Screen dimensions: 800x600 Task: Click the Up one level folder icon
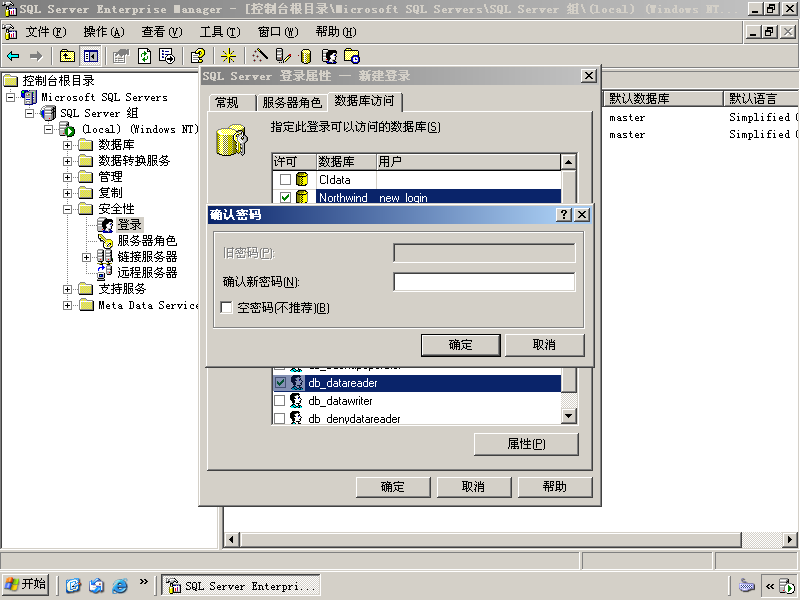coord(67,56)
